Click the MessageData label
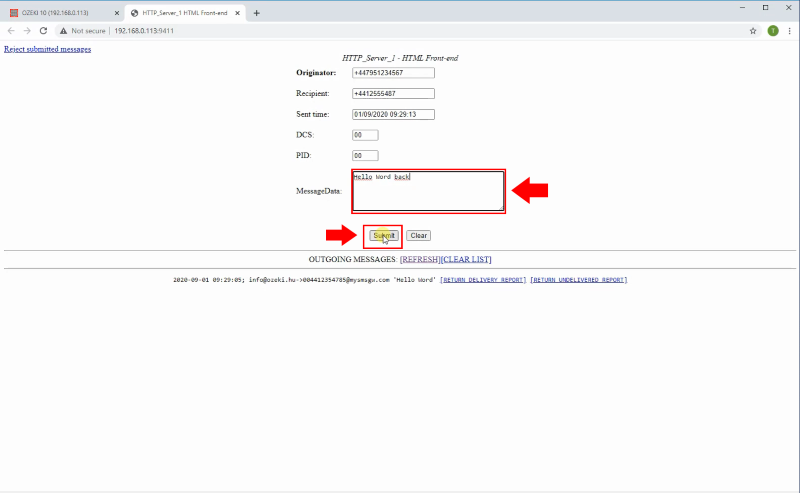Image resolution: width=800 pixels, height=493 pixels. click(319, 191)
